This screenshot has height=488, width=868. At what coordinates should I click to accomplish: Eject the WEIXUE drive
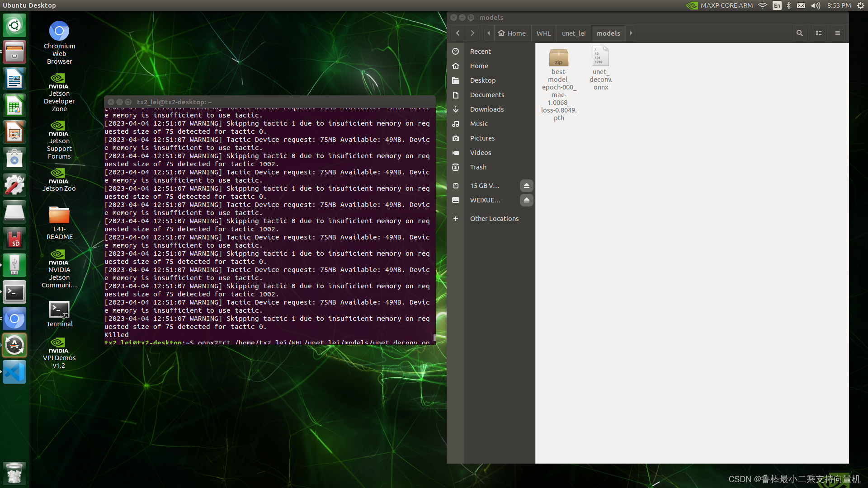pyautogui.click(x=526, y=200)
